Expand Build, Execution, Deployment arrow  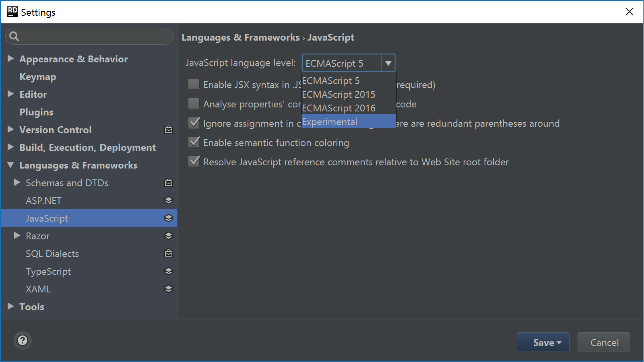click(x=11, y=147)
